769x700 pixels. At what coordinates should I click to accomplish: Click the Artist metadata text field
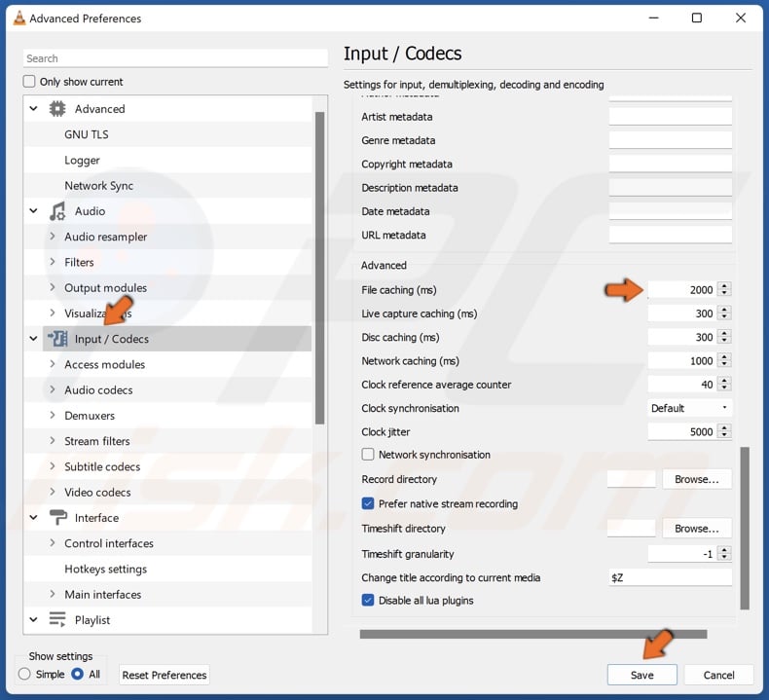[x=671, y=116]
